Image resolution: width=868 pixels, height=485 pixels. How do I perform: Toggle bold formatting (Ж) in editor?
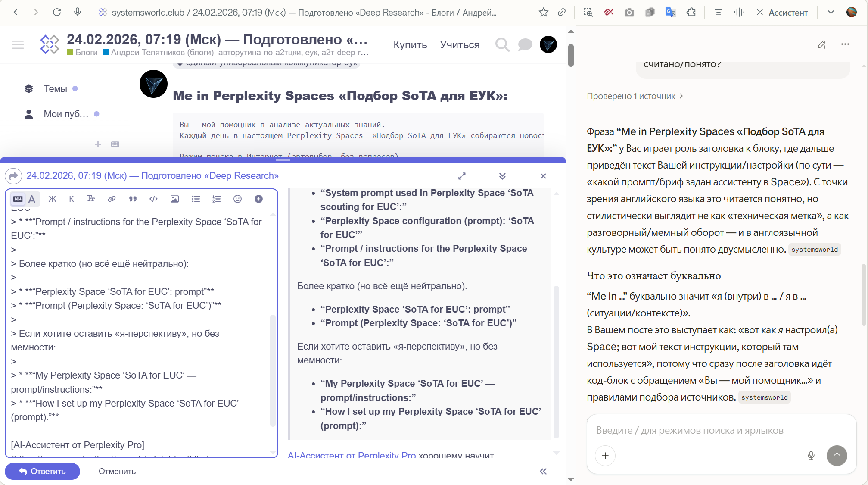point(52,199)
